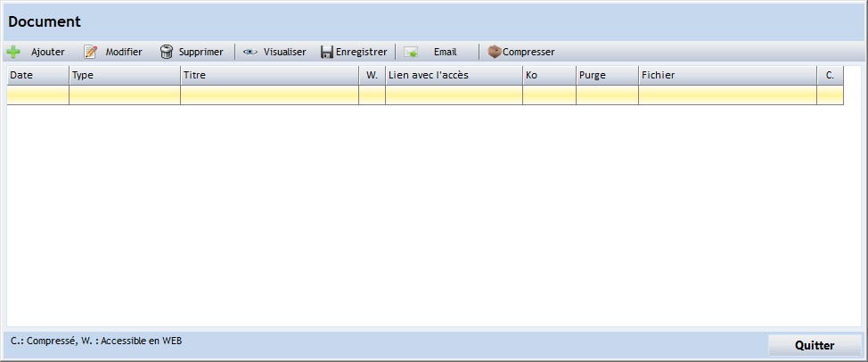This screenshot has height=362, width=868.
Task: Click the Quitter button
Action: coord(815,345)
